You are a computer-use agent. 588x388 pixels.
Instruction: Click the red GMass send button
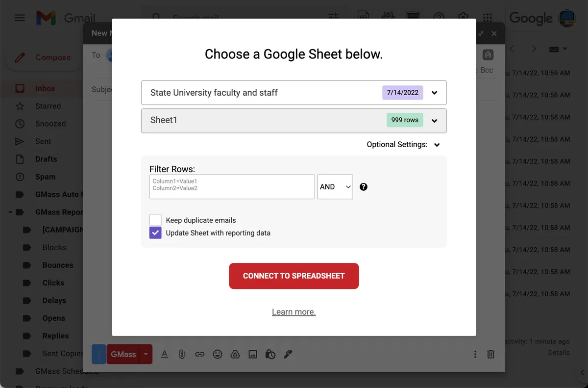coord(123,354)
